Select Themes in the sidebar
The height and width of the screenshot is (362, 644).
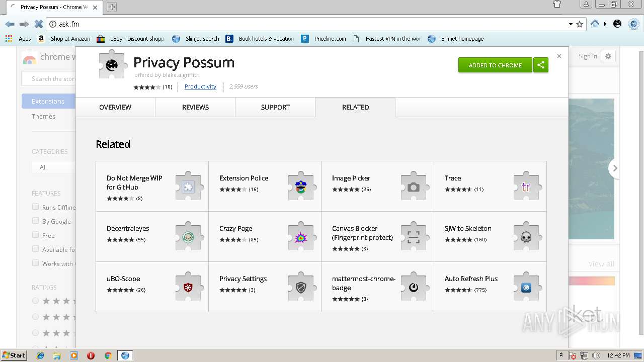click(x=43, y=116)
